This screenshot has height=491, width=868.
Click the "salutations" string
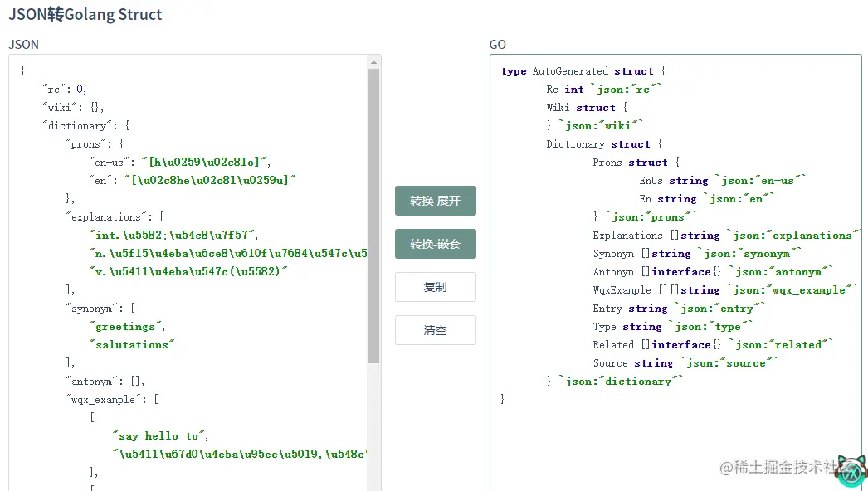[x=132, y=345]
